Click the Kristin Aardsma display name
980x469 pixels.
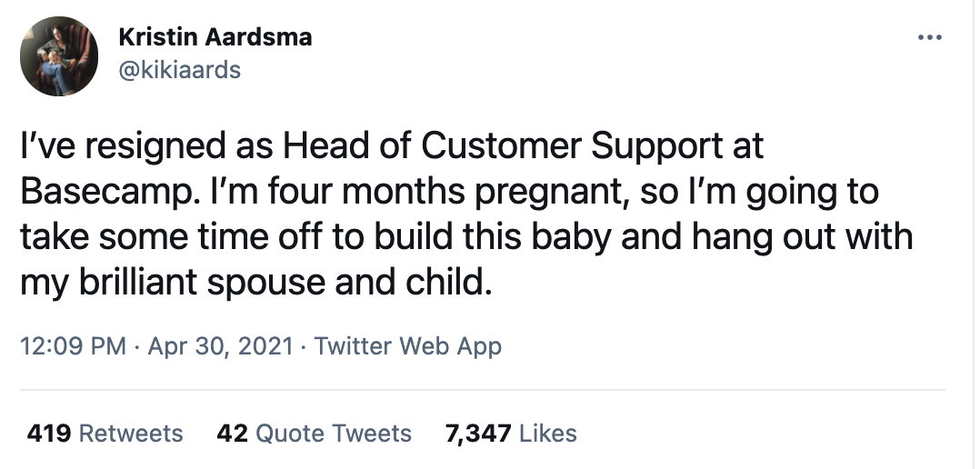click(x=215, y=37)
